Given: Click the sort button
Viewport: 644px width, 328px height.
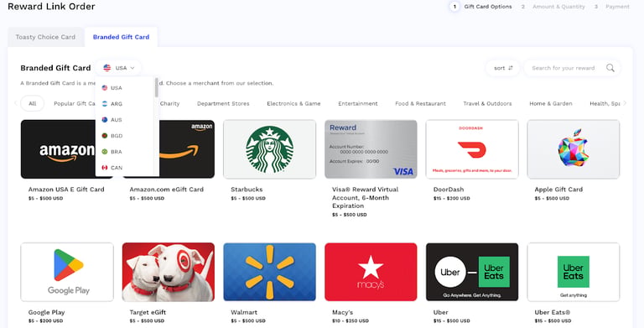Looking at the screenshot, I should (x=503, y=68).
